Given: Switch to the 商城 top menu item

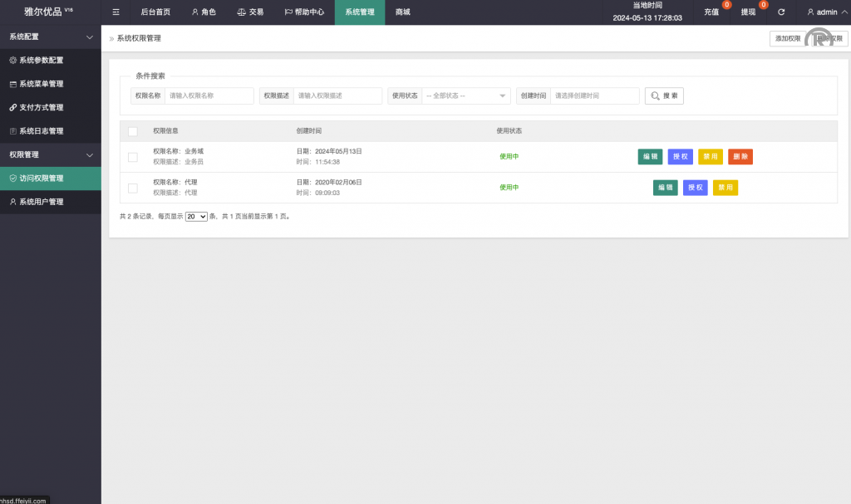Looking at the screenshot, I should pos(403,12).
